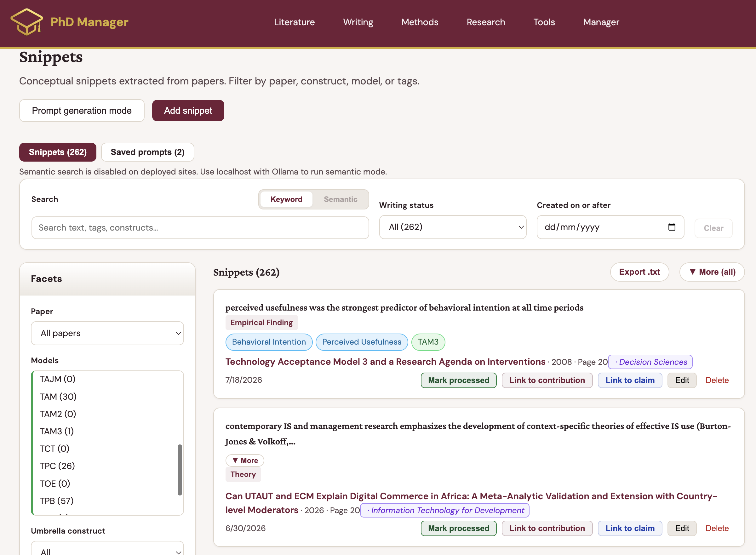Delete the perceived usefulness snippet
Image resolution: width=756 pixels, height=555 pixels.
(717, 380)
